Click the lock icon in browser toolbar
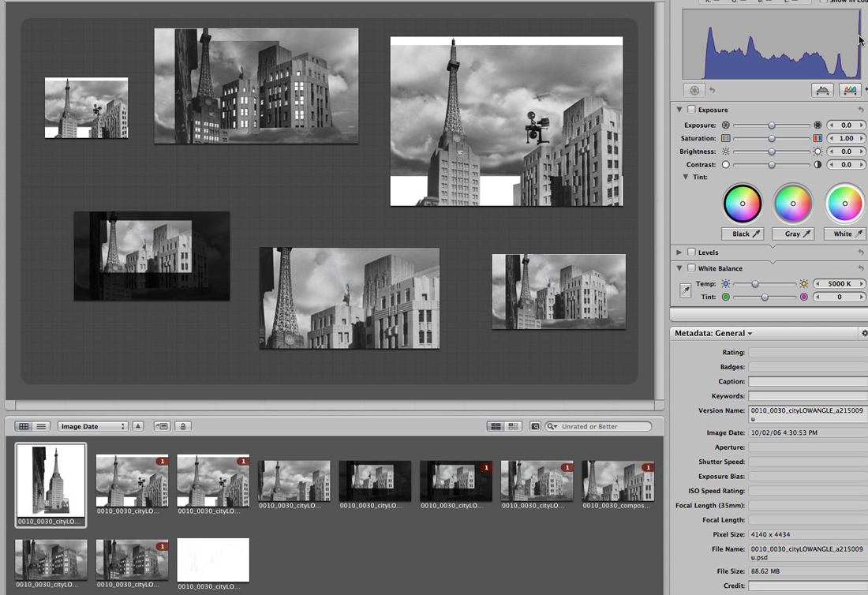 pos(183,426)
